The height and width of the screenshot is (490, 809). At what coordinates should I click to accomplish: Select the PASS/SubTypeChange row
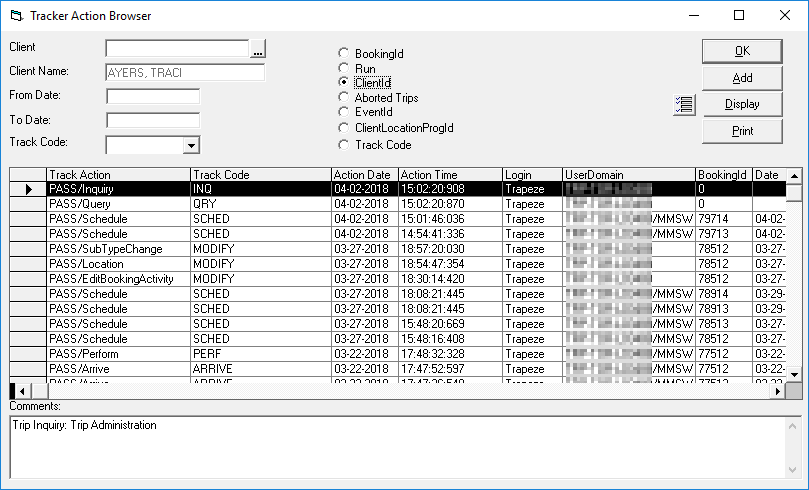(397, 249)
